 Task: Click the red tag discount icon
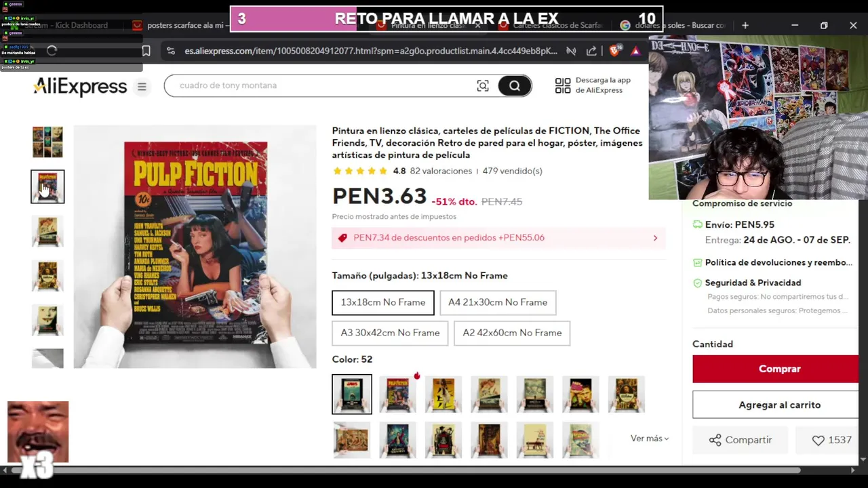coord(342,238)
